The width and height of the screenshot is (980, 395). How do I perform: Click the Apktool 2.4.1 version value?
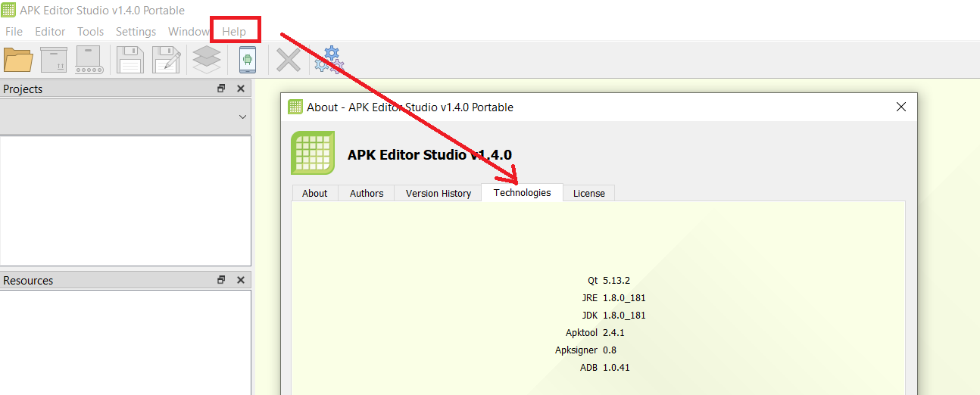[x=613, y=332]
